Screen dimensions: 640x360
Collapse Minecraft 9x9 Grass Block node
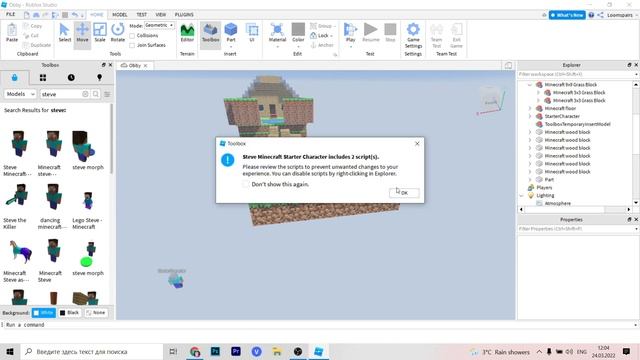point(530,84)
